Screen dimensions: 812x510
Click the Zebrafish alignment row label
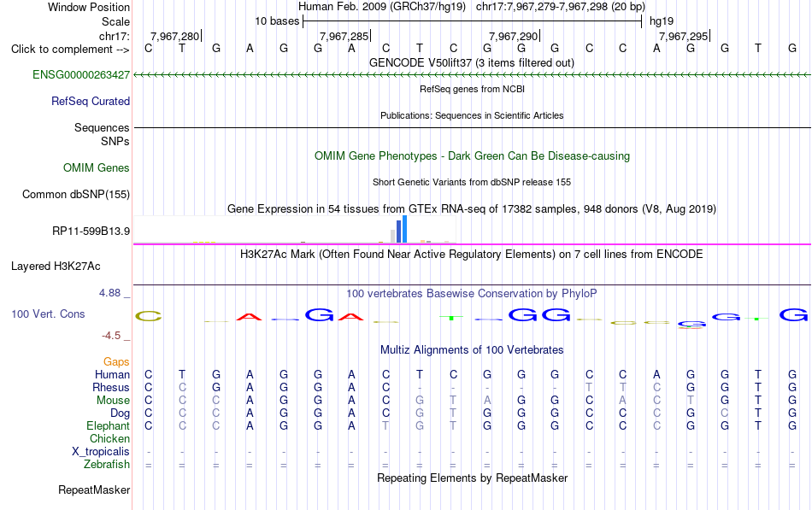(x=107, y=465)
